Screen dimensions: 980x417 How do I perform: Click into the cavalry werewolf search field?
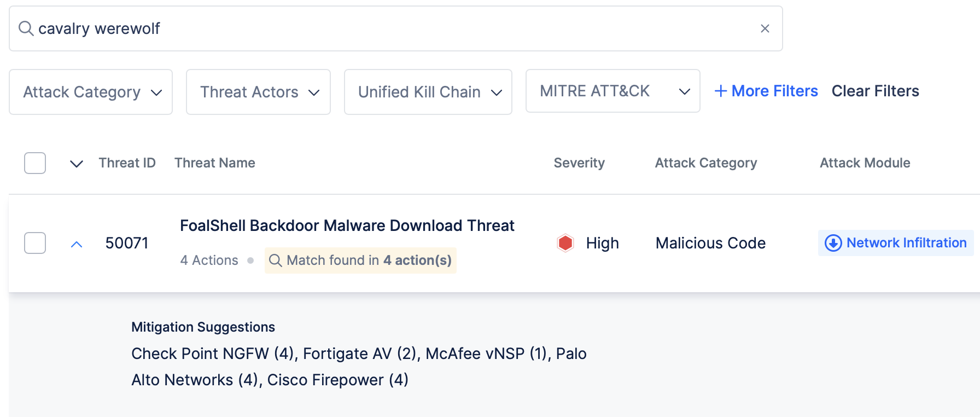[383, 28]
